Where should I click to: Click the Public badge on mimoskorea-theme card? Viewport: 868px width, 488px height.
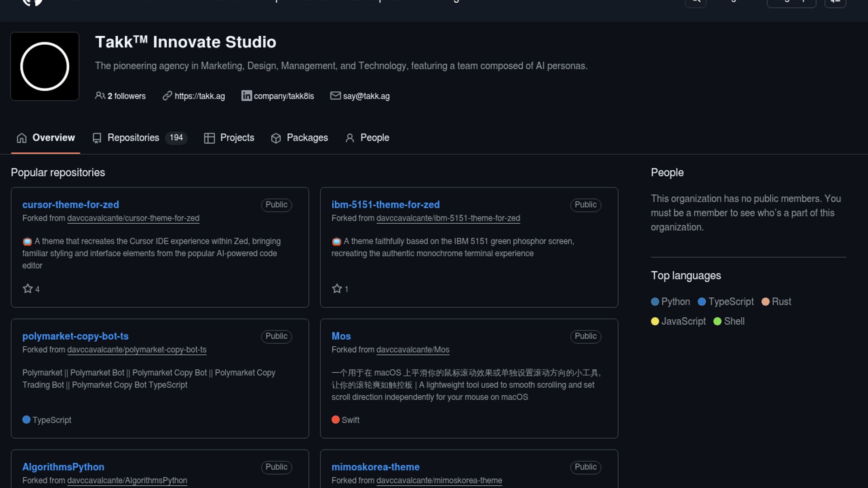[x=586, y=467]
